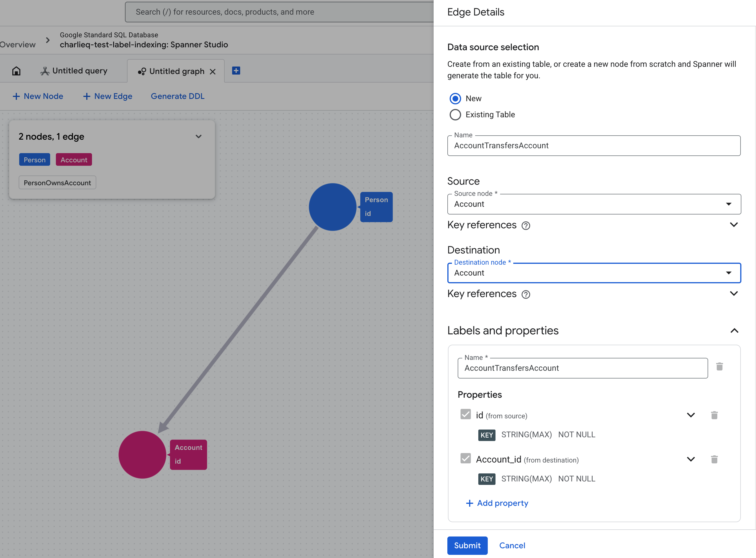The width and height of the screenshot is (756, 558).
Task: Open the Source node Account dropdown
Action: pos(729,204)
